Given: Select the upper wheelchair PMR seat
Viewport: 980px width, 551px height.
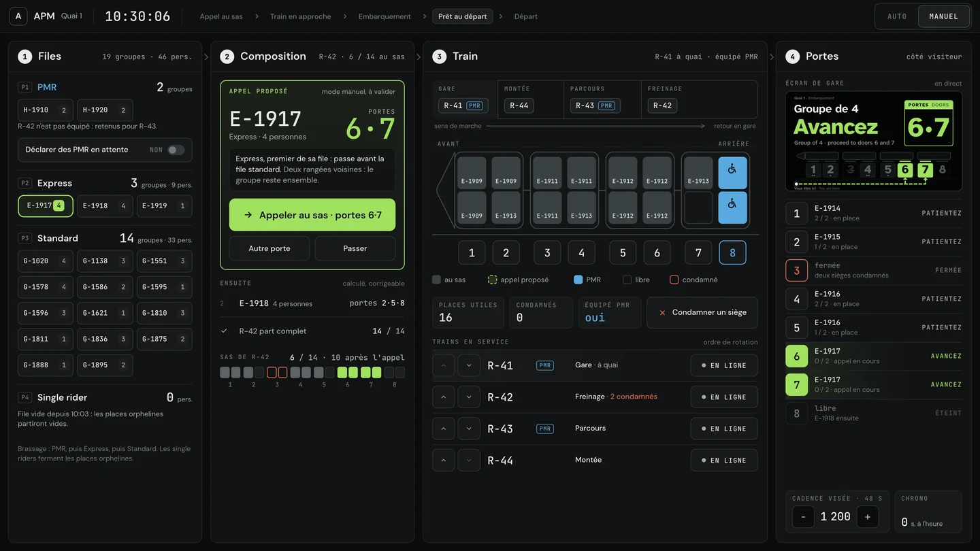Looking at the screenshot, I should pos(732,173).
